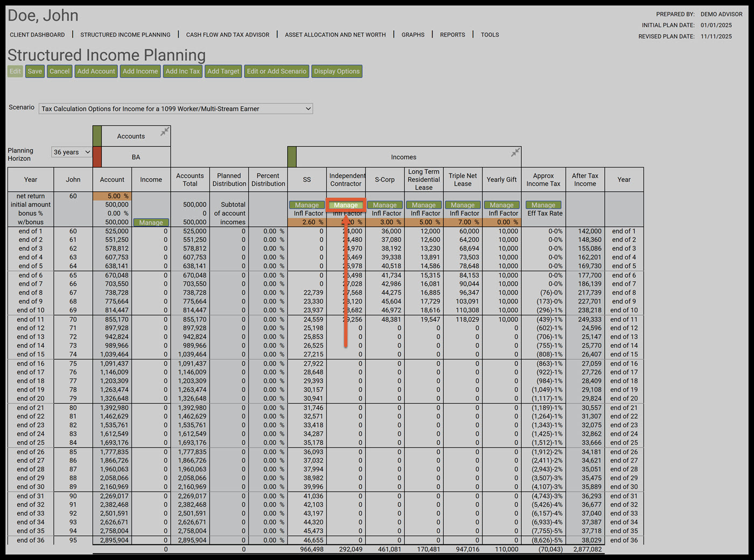This screenshot has height=560, width=754.
Task: Collapse the Accounts section with its arrows icon
Action: pyautogui.click(x=165, y=131)
